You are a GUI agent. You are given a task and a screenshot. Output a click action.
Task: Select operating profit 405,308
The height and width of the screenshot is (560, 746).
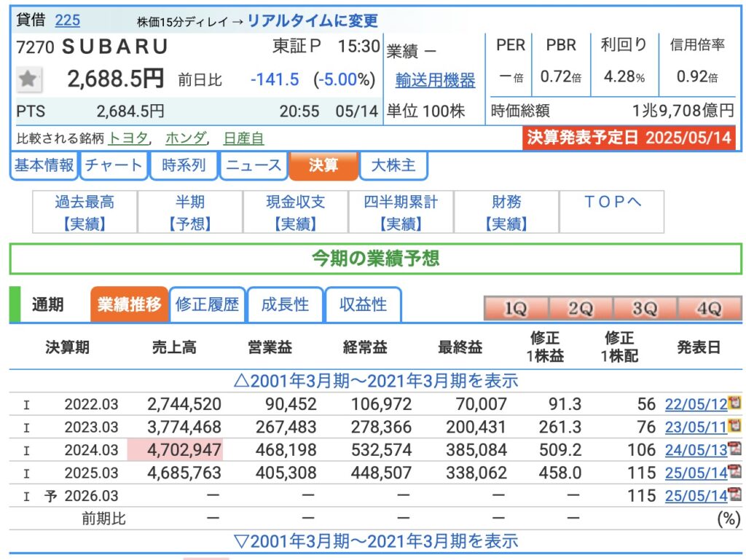coord(286,473)
